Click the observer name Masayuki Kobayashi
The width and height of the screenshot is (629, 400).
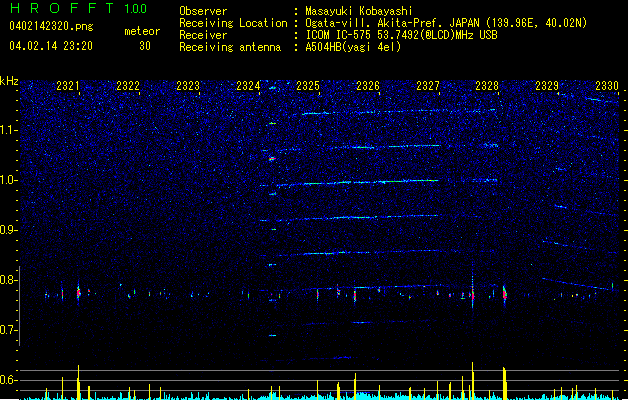(x=359, y=11)
